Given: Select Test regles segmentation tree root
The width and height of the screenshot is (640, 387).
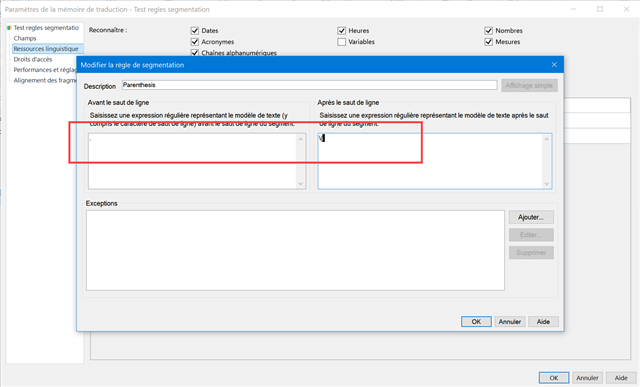Looking at the screenshot, I should click(46, 28).
